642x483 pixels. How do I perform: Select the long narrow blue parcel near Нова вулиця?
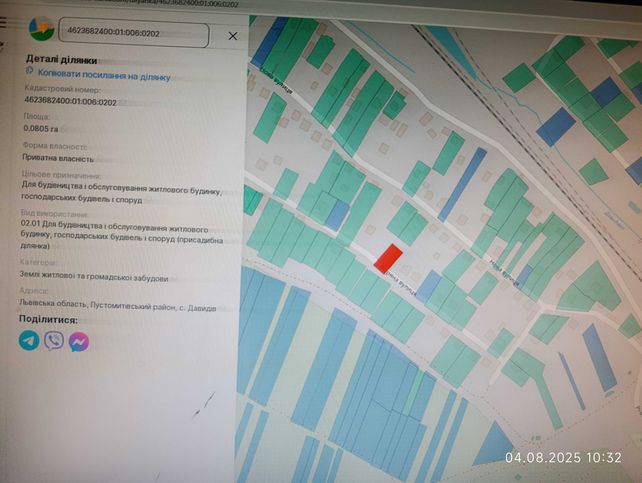click(462, 183)
